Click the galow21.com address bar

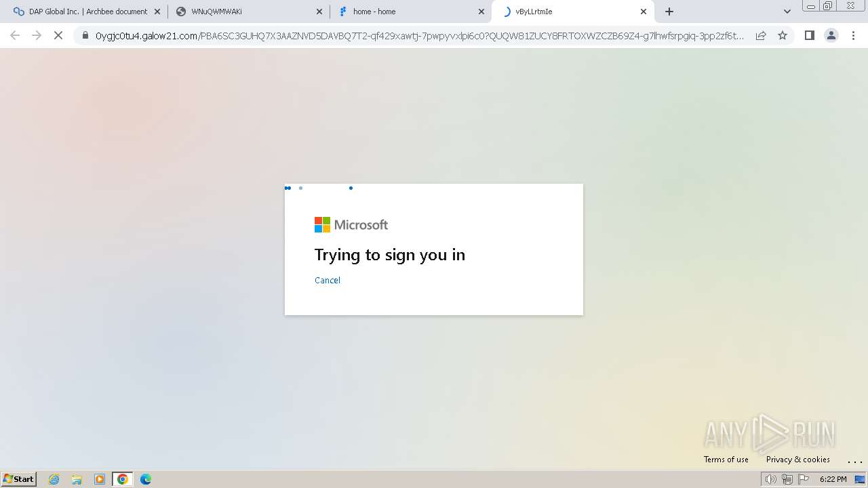click(x=420, y=36)
